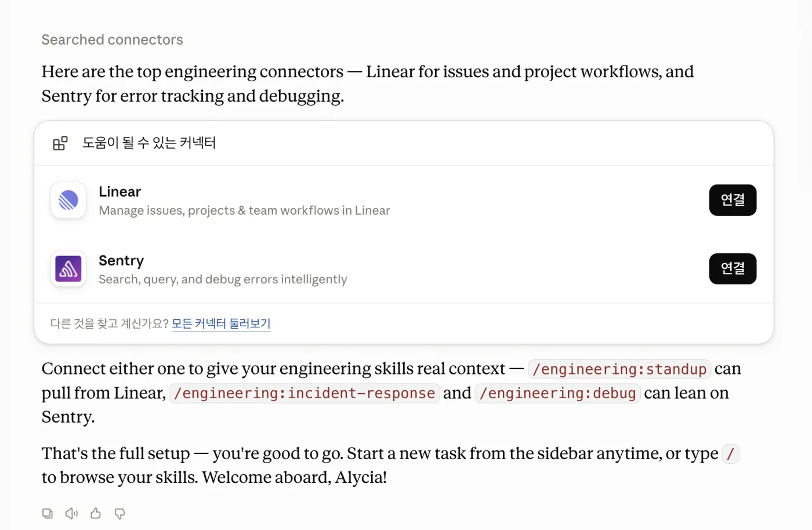Screen dimensions: 812x530
Task: Click the Linear app logo icon
Action: tap(68, 200)
